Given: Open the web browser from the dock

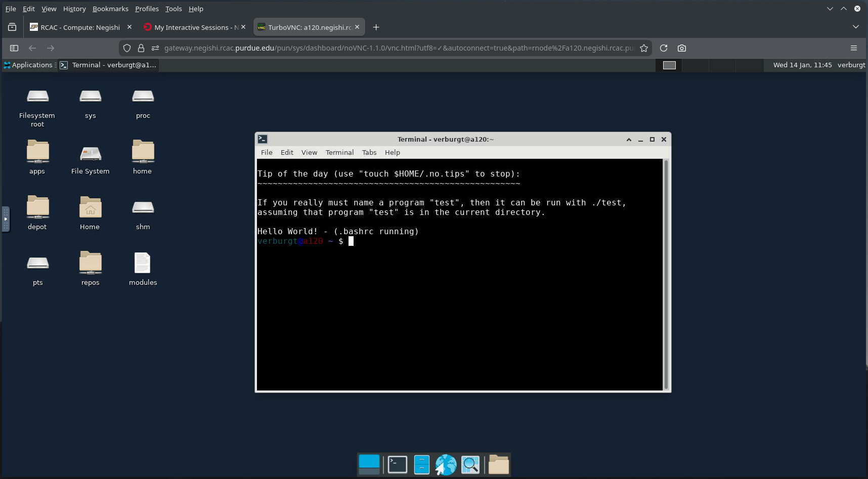Looking at the screenshot, I should coord(445,464).
